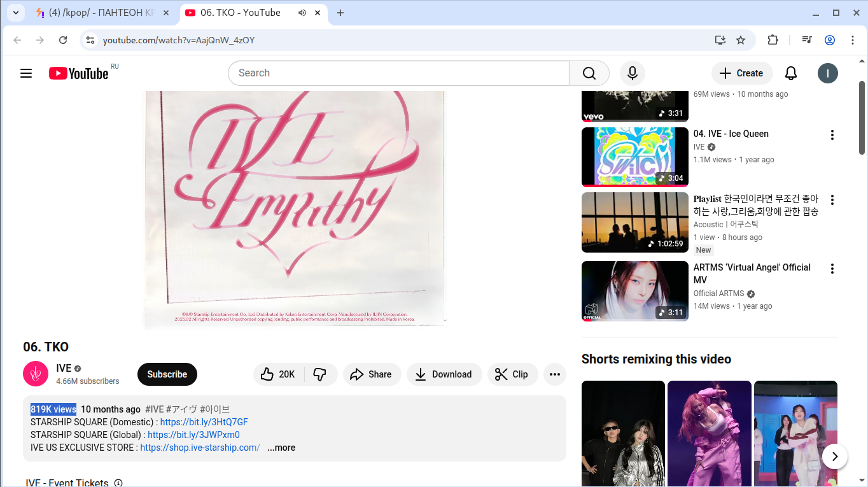Image resolution: width=868 pixels, height=487 pixels.
Task: Go back in browser history
Action: [x=17, y=40]
